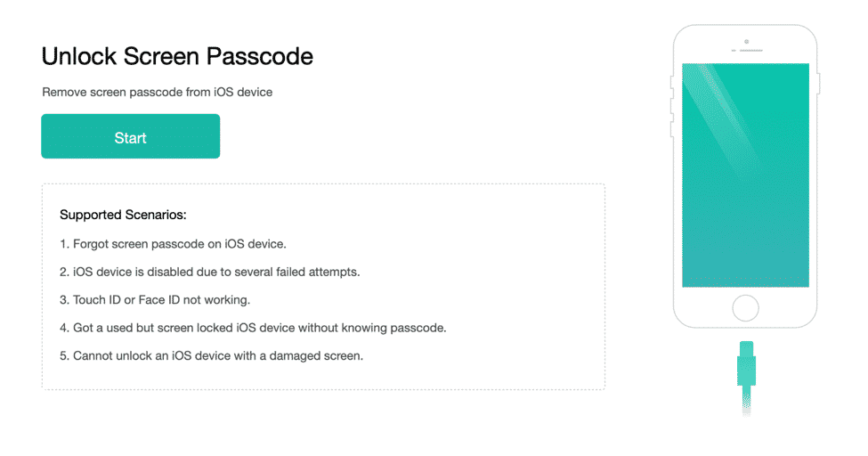Click the damaged screen scenario

coord(212,356)
